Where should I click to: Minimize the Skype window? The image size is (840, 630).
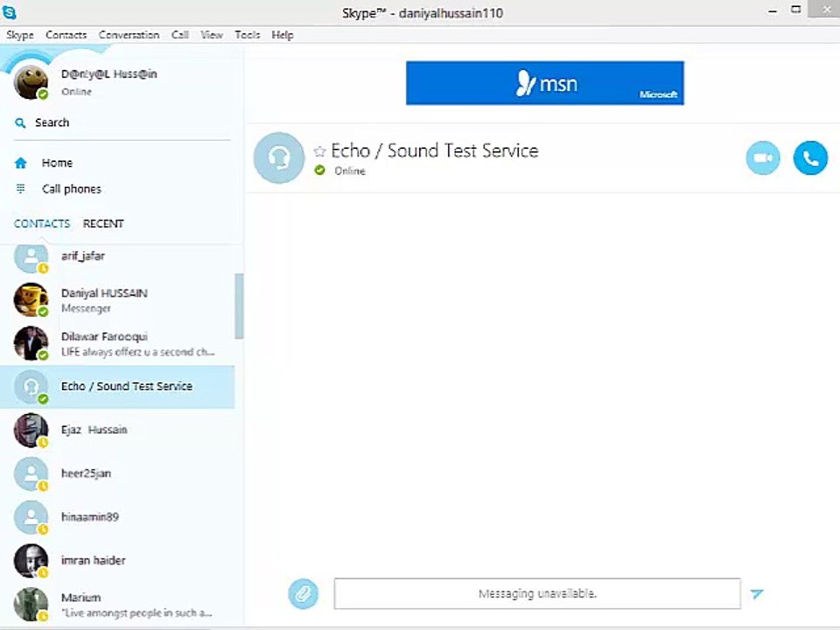pos(773,10)
